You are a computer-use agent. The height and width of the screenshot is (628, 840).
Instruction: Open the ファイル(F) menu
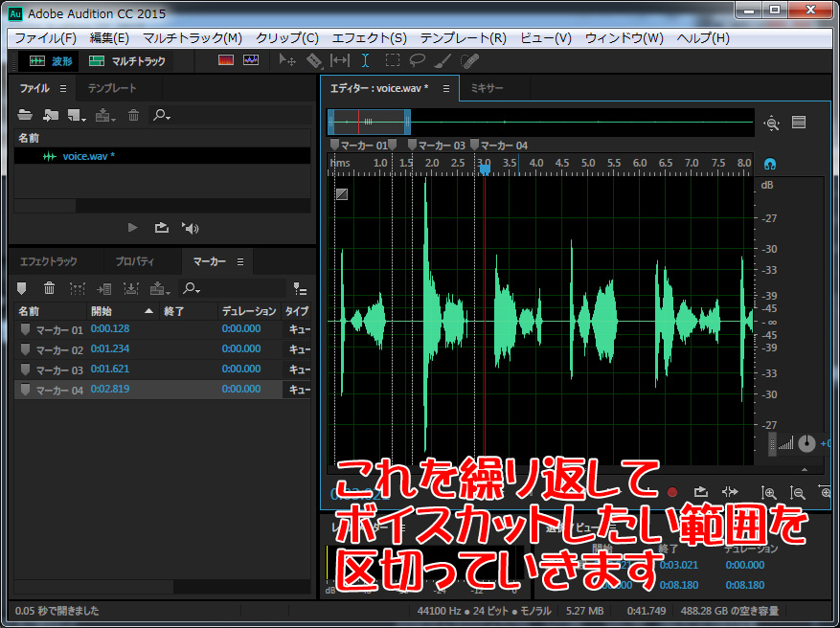pos(46,38)
